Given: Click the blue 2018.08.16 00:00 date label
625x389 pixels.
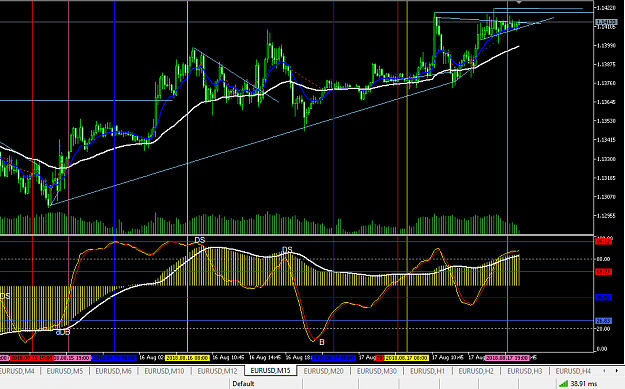Looking at the screenshot, I should 115,358.
